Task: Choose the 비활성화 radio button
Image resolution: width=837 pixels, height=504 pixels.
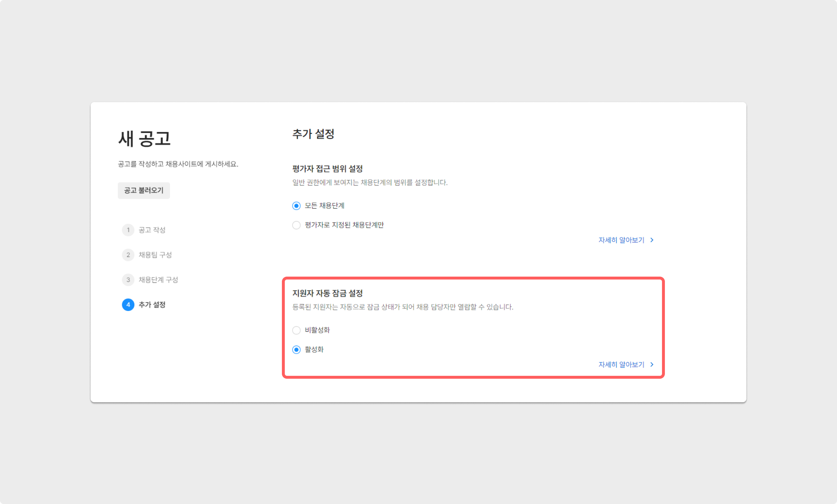Action: [x=296, y=330]
